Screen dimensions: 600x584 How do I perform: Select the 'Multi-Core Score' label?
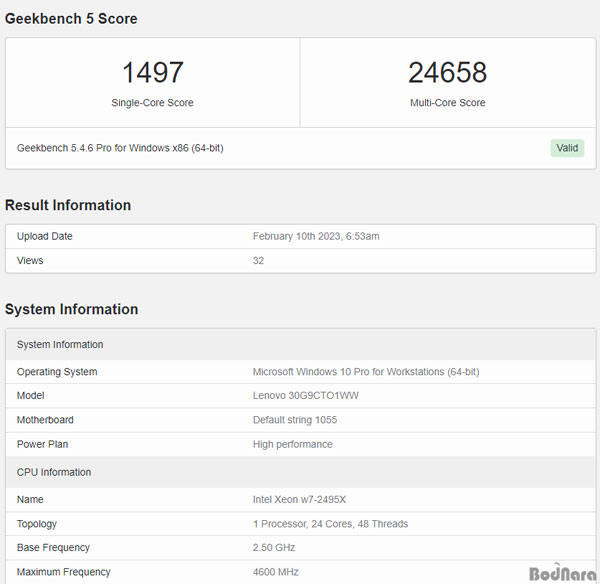point(448,103)
